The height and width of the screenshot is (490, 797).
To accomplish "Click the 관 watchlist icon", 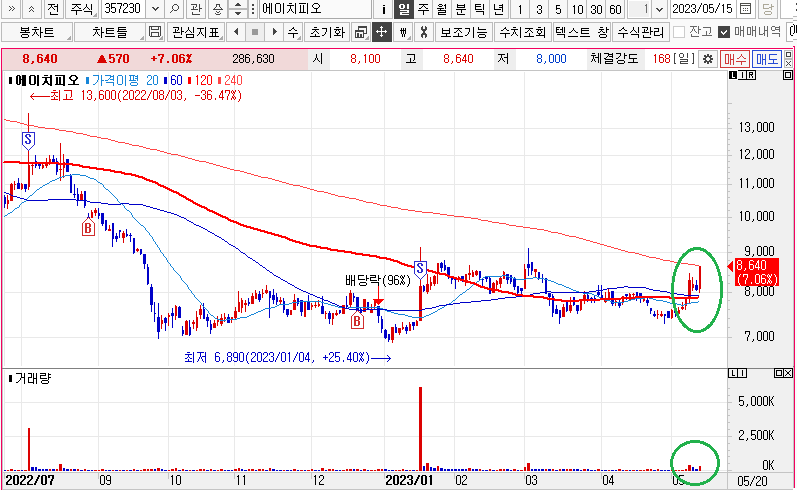I will point(196,9).
